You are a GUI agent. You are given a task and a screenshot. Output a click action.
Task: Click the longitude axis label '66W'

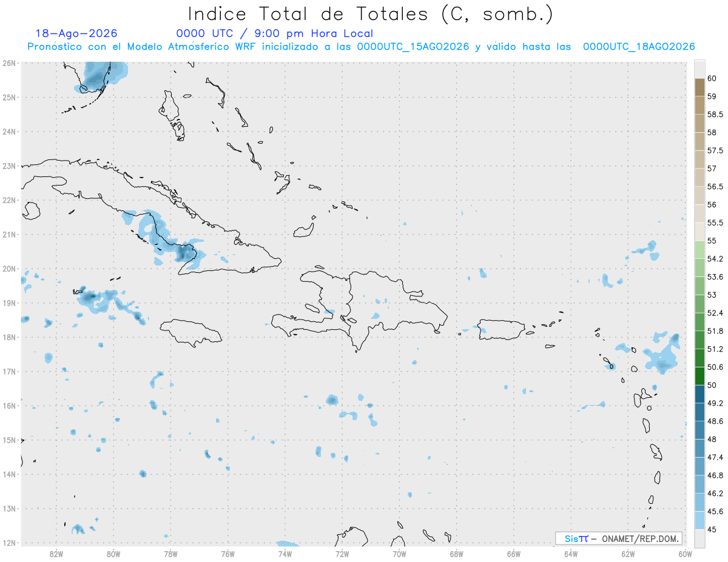click(514, 554)
